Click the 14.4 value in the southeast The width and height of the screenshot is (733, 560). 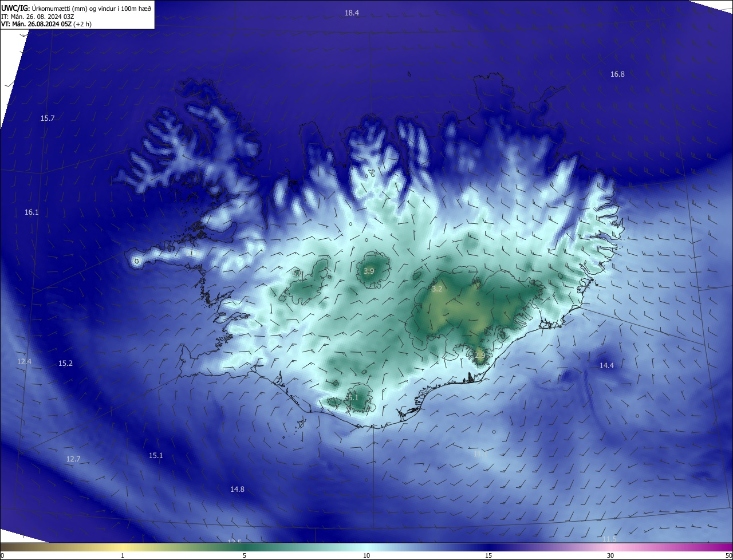click(x=606, y=365)
